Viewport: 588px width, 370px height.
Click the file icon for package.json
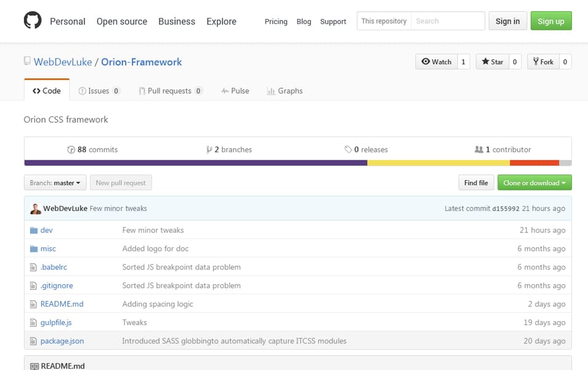pyautogui.click(x=33, y=341)
